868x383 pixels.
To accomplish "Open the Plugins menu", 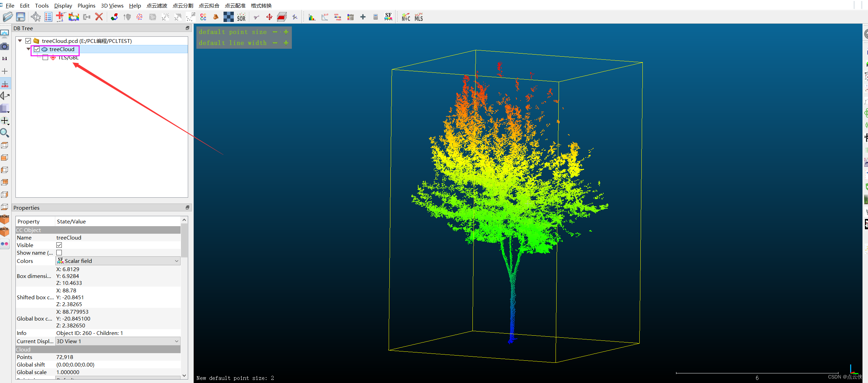I will tap(86, 5).
